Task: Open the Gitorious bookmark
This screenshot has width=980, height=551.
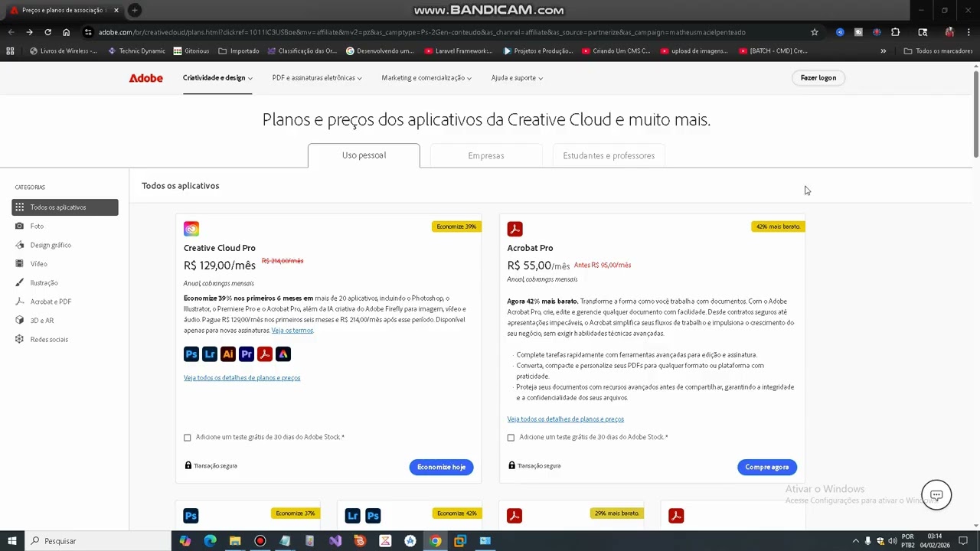Action: 191,51
